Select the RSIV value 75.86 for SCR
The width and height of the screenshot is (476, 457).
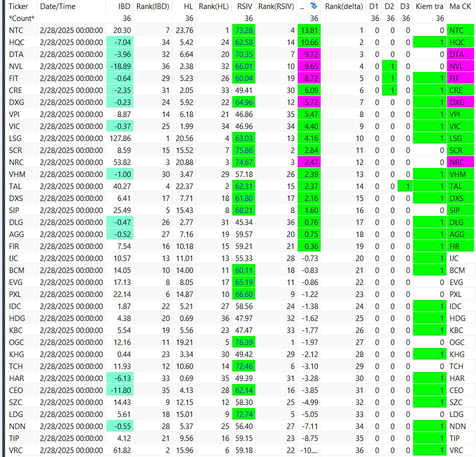[244, 150]
